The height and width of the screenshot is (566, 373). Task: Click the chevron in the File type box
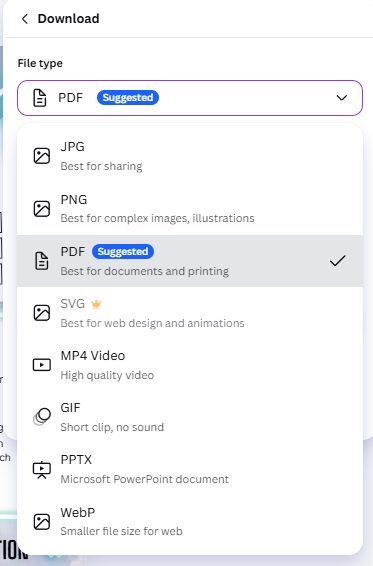click(x=342, y=98)
